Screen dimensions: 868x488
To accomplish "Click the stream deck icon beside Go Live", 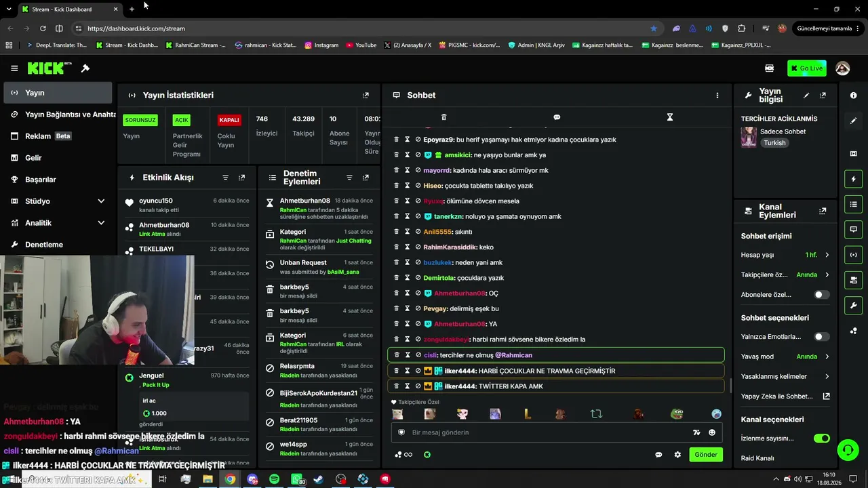I will click(x=770, y=68).
